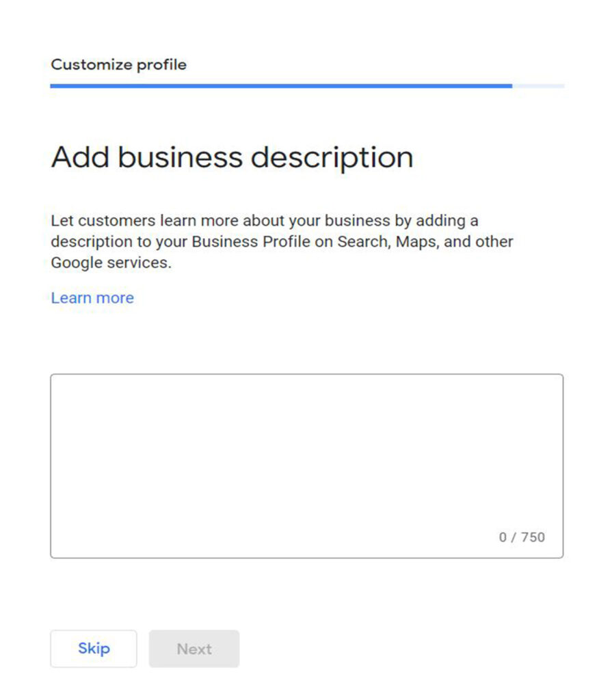Click the 0 / 750 character counter
Image resolution: width=612 pixels, height=700 pixels.
[522, 537]
